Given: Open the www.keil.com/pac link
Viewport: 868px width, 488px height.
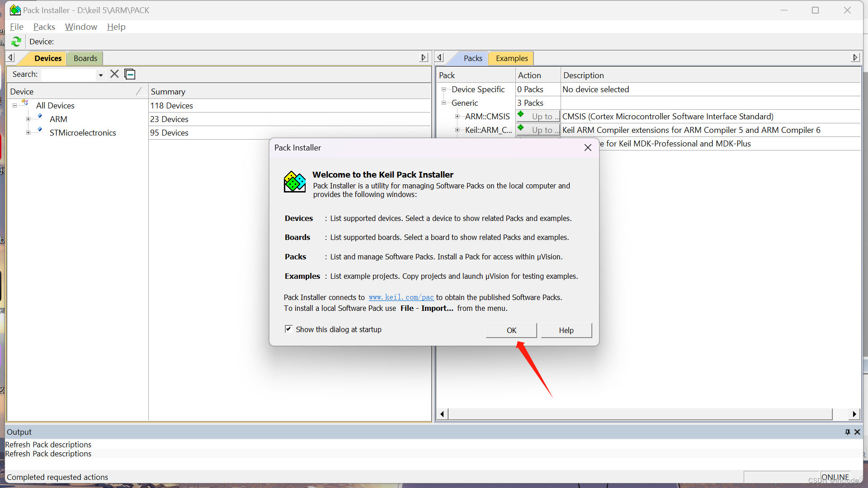Looking at the screenshot, I should pos(401,297).
